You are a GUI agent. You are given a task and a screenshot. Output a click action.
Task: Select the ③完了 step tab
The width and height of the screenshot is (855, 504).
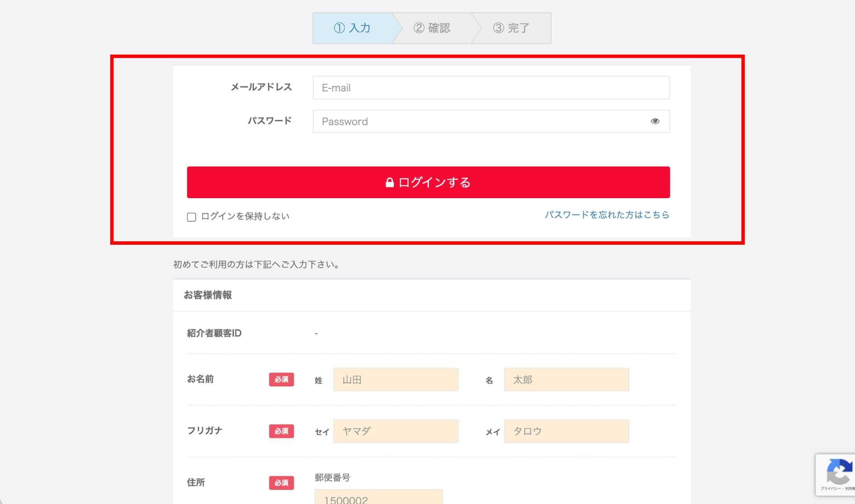[512, 28]
